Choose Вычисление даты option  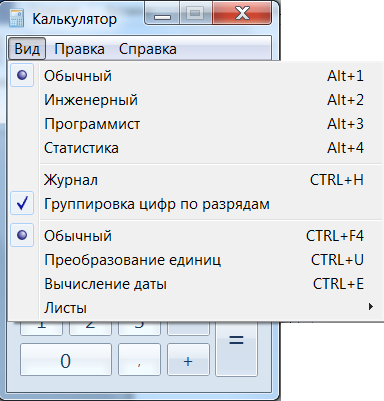click(x=195, y=284)
